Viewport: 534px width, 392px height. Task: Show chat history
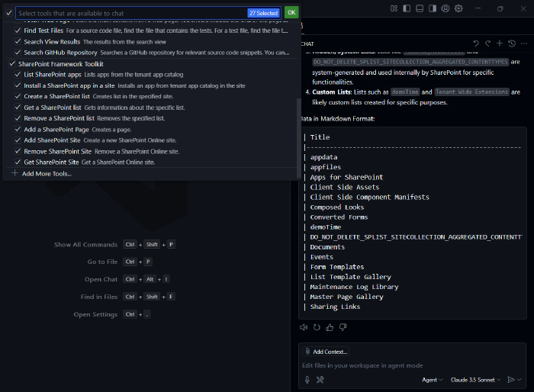(x=512, y=44)
